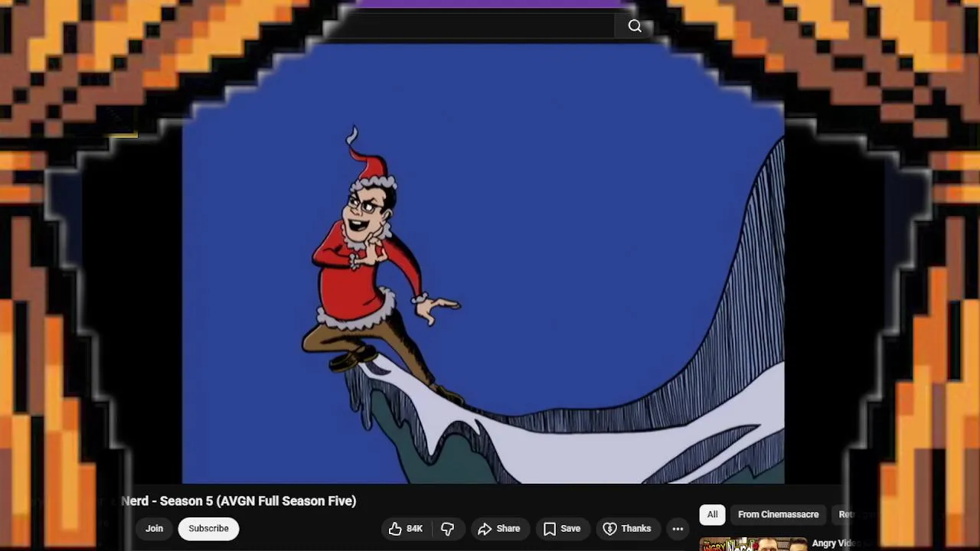
Task: Select the All filter chip
Action: coord(712,514)
